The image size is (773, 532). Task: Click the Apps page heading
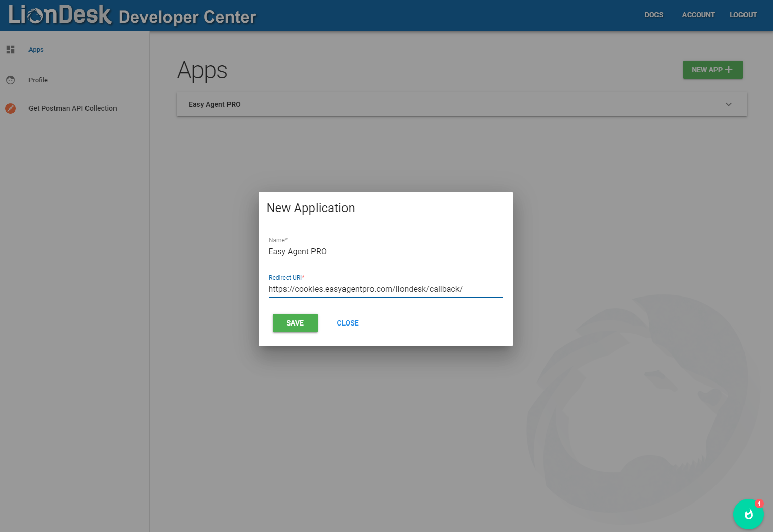pos(203,71)
